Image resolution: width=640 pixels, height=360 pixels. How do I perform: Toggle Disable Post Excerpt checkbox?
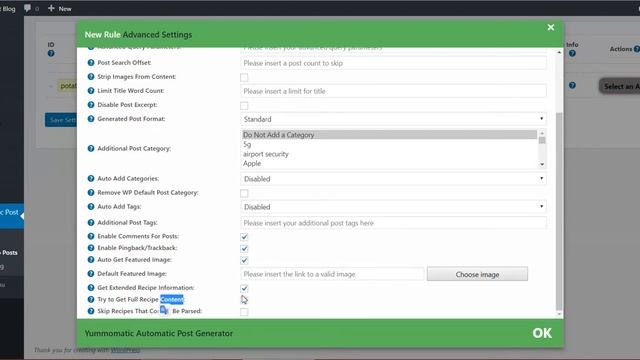point(244,106)
